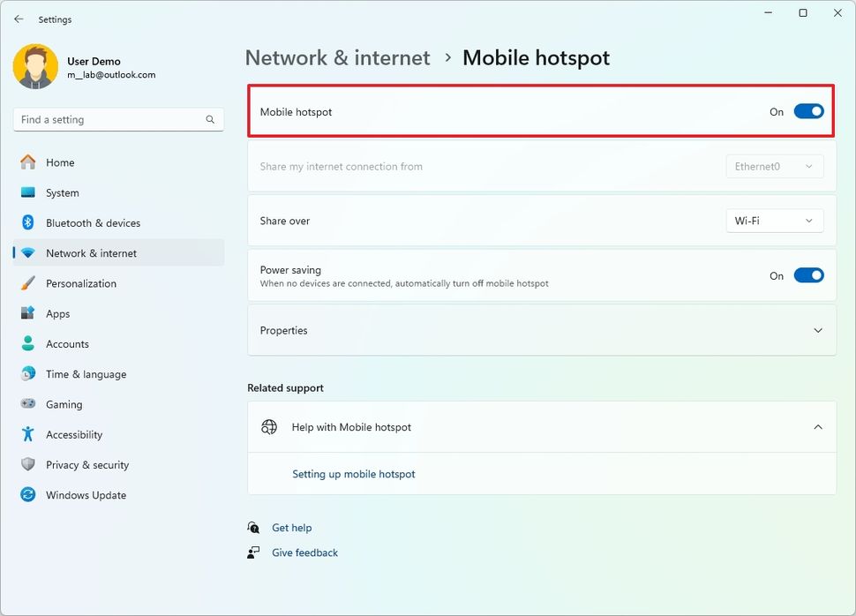Collapse the Help with Mobile hotspot section

click(x=816, y=426)
